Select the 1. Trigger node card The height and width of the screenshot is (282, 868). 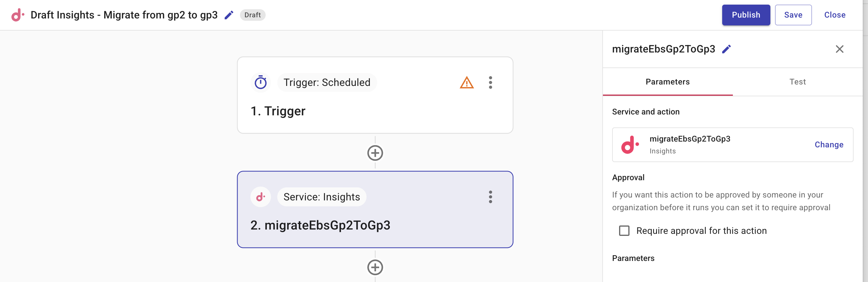pos(375,111)
